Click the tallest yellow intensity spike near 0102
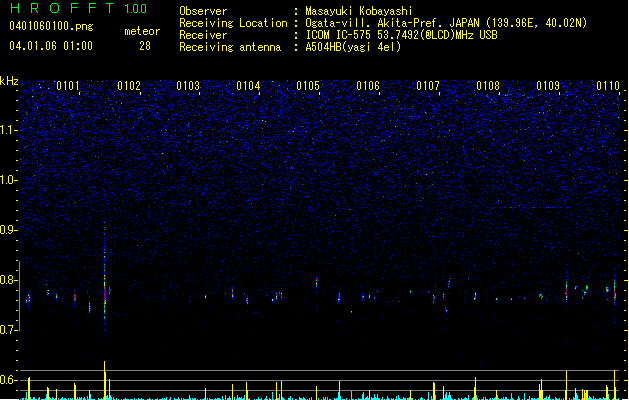This screenshot has height=400, width=629. [x=105, y=379]
